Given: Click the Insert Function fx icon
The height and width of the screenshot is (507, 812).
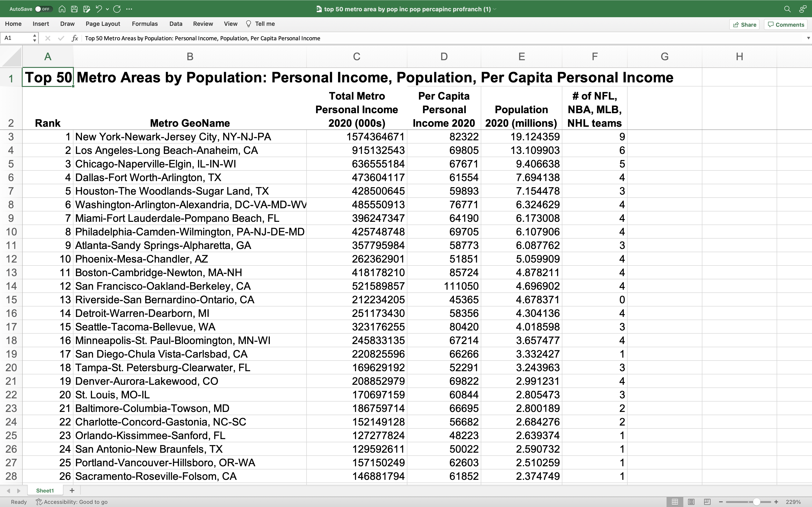Looking at the screenshot, I should pos(75,38).
